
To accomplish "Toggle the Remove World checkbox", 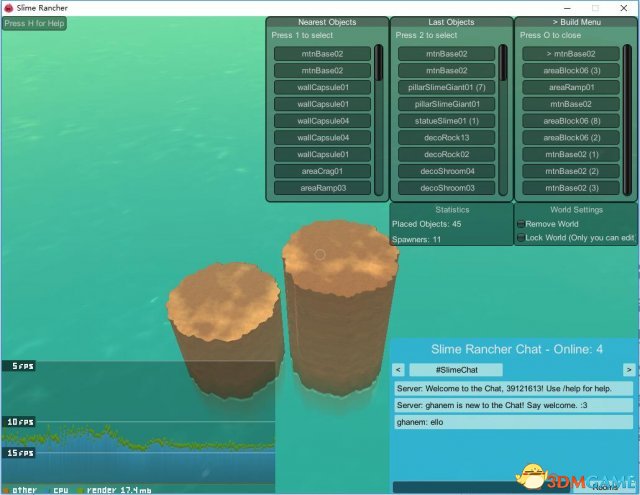I will 521,224.
